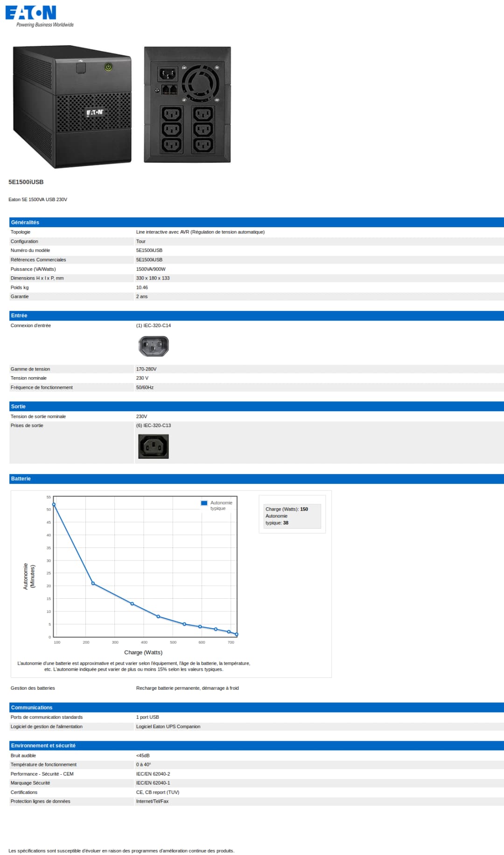Click the 'Protection lignes de données' label
Screen dimensions: 504x855
(x=41, y=801)
